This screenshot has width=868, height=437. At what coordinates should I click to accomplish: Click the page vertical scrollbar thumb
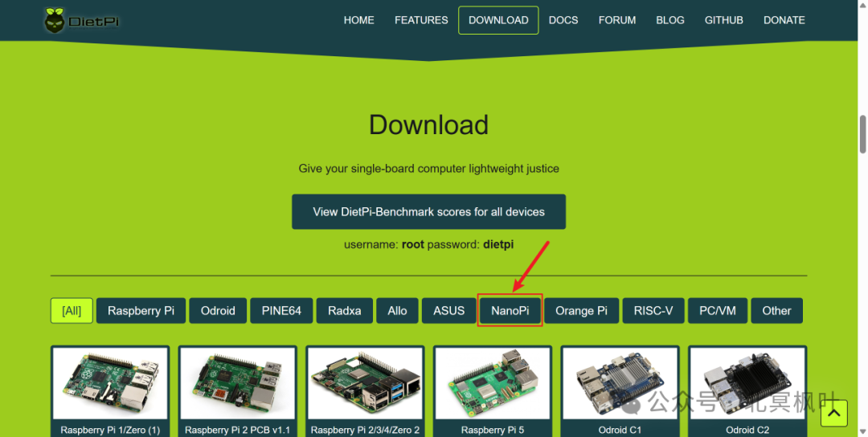point(862,133)
